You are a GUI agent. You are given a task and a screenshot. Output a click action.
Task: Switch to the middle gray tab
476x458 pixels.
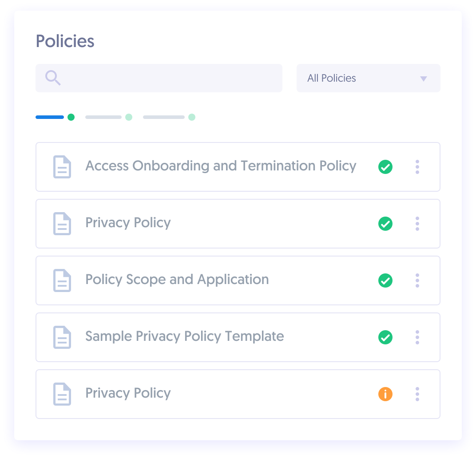(x=104, y=117)
